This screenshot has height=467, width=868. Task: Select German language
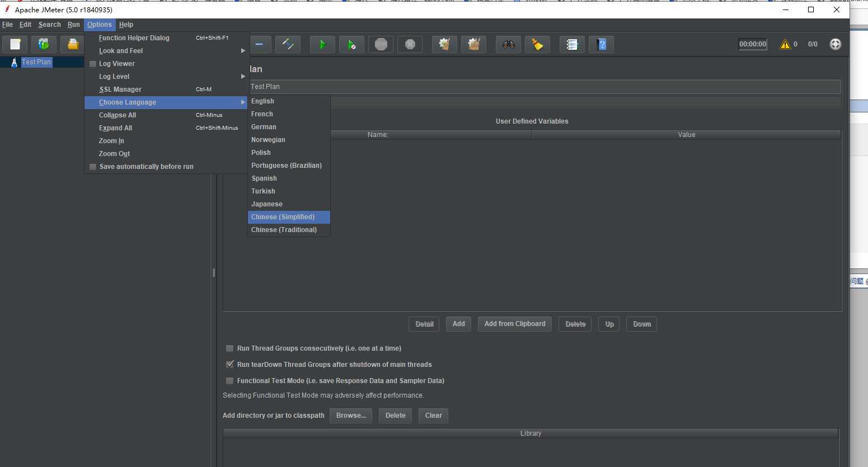pyautogui.click(x=289, y=127)
